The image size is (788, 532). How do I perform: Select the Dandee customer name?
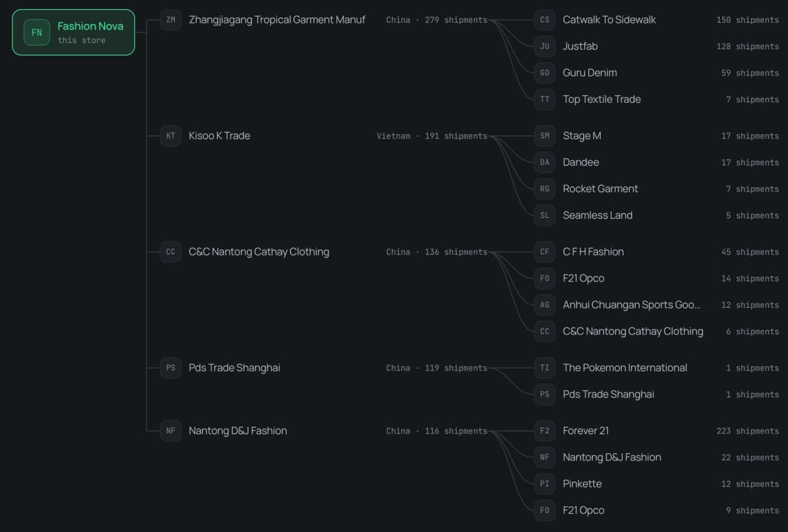[x=581, y=163]
